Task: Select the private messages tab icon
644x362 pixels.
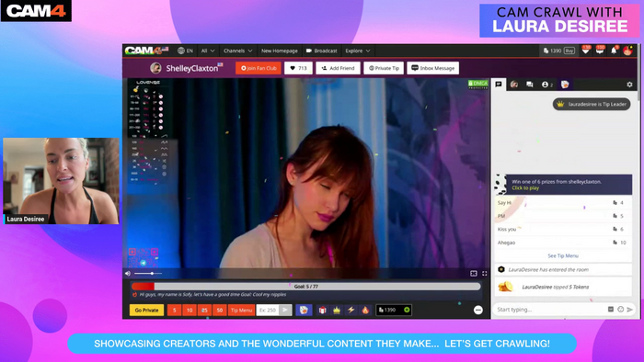Action: 529,85
